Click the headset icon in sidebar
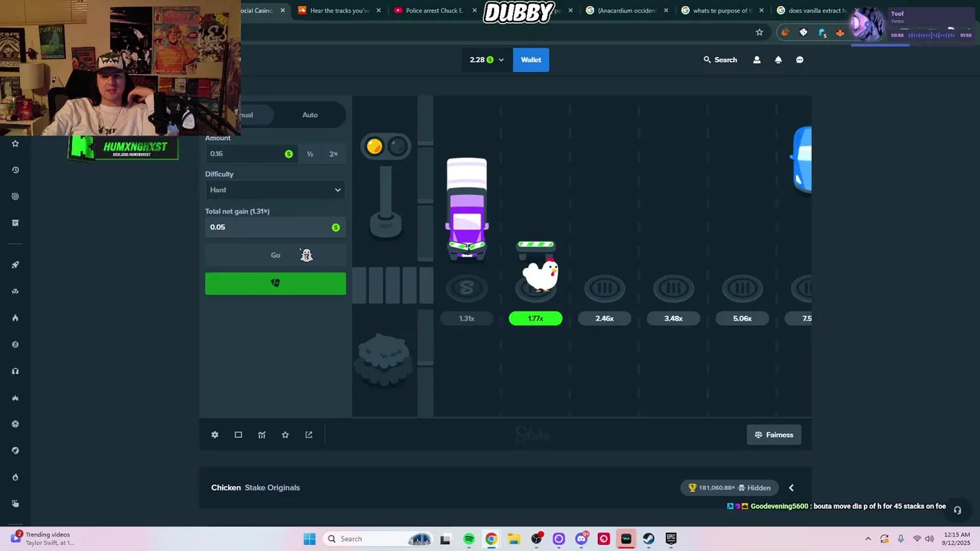Screen dimensions: 980x551 pos(15,371)
